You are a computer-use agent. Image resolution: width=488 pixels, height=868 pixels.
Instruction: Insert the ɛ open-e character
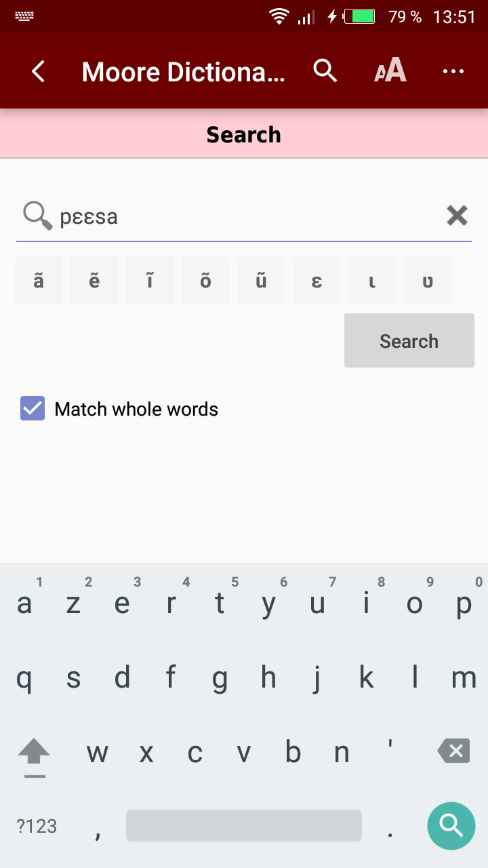pyautogui.click(x=317, y=280)
